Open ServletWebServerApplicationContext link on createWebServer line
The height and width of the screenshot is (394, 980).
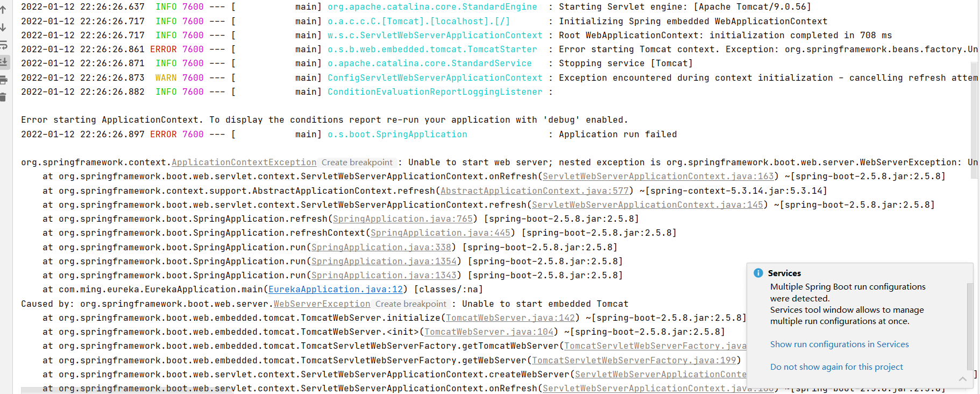(661, 375)
